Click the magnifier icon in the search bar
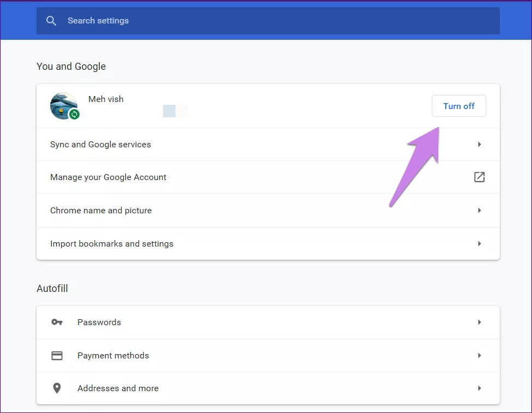The width and height of the screenshot is (532, 413). pos(51,21)
